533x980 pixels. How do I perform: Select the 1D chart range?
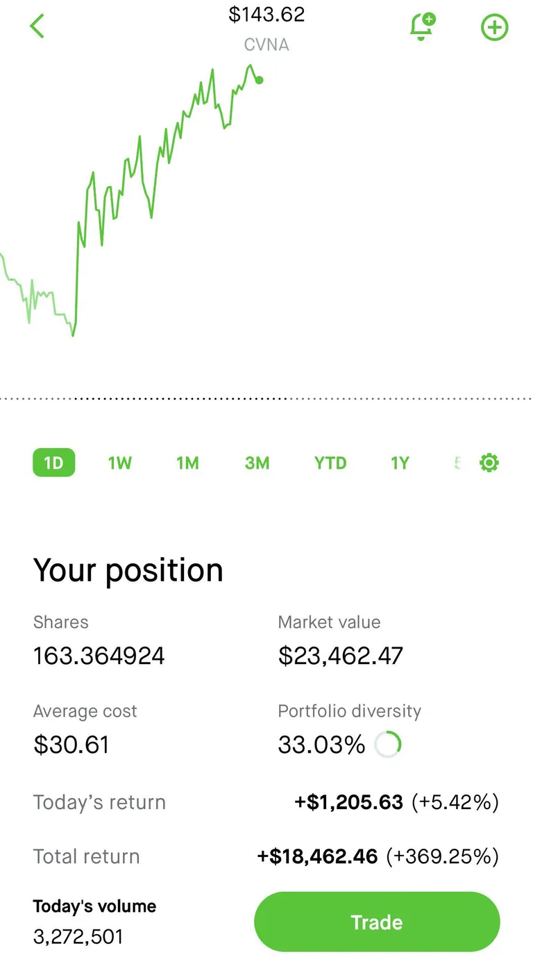pos(53,463)
